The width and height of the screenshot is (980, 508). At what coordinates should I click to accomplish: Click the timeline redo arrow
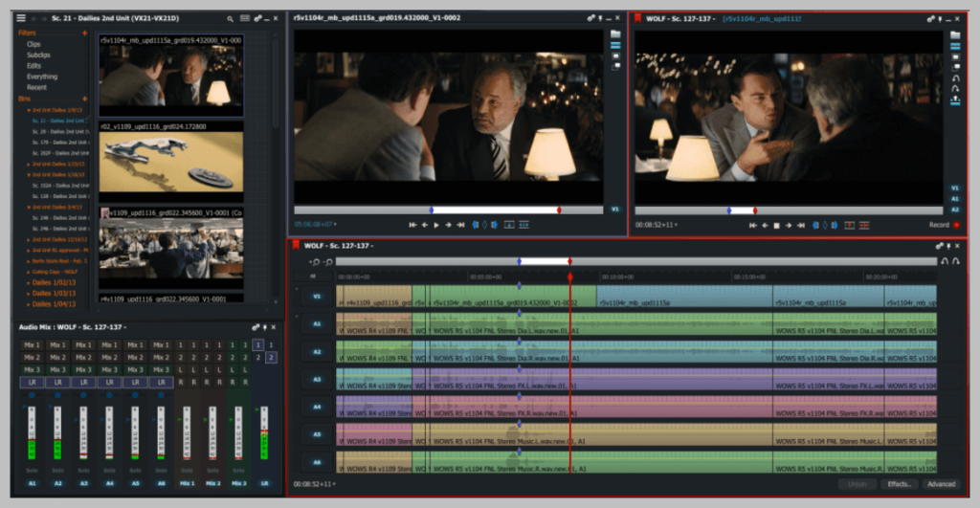click(x=956, y=261)
